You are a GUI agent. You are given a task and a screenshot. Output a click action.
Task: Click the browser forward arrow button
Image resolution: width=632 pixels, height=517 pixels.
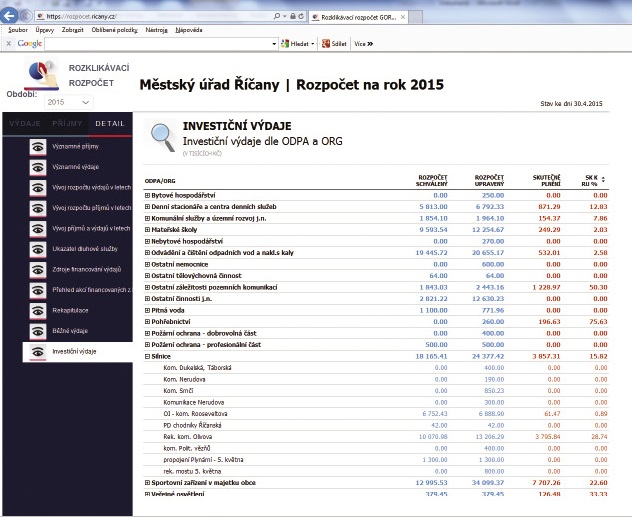(x=26, y=16)
